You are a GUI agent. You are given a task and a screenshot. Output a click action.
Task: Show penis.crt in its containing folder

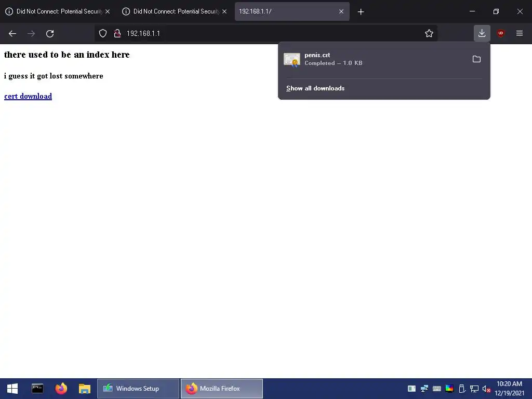pos(476,59)
